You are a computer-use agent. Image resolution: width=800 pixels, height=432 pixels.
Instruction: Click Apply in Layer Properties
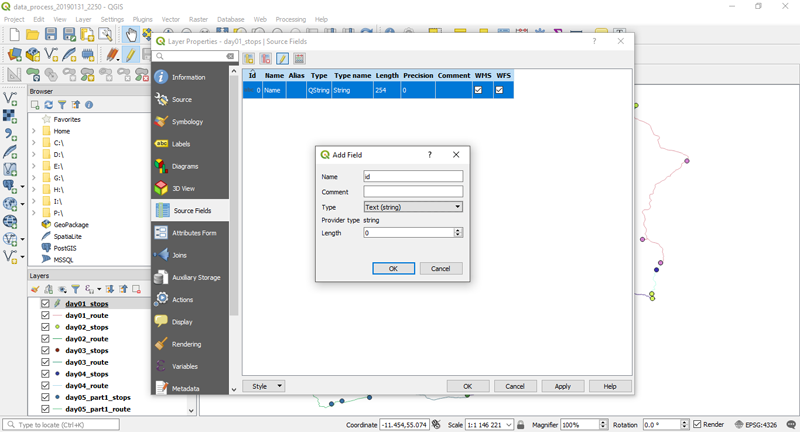pos(563,386)
